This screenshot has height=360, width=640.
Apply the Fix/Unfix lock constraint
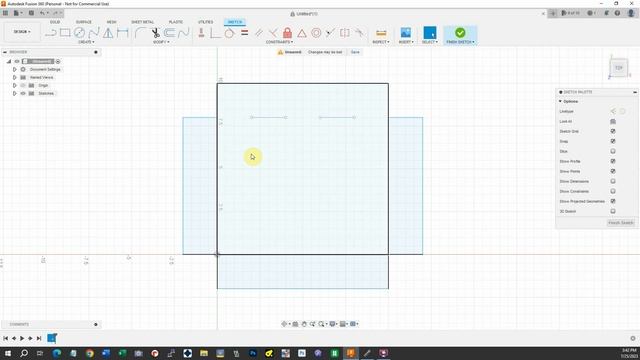[287, 33]
